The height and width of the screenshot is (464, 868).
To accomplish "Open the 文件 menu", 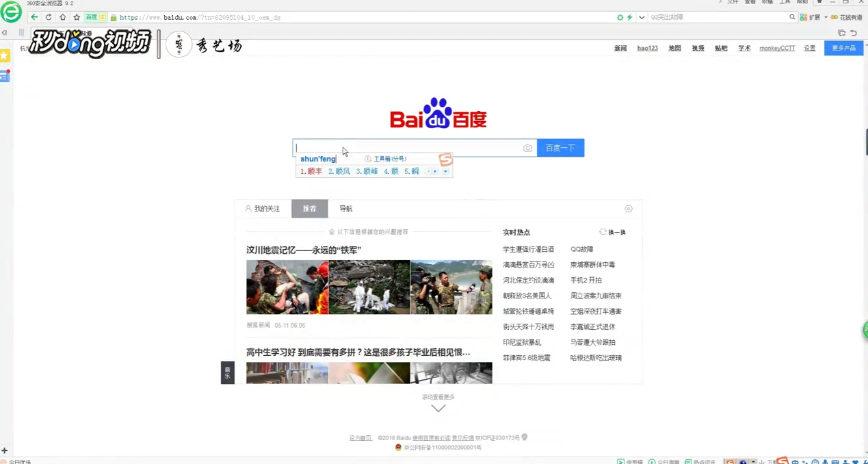I will tap(733, 3).
